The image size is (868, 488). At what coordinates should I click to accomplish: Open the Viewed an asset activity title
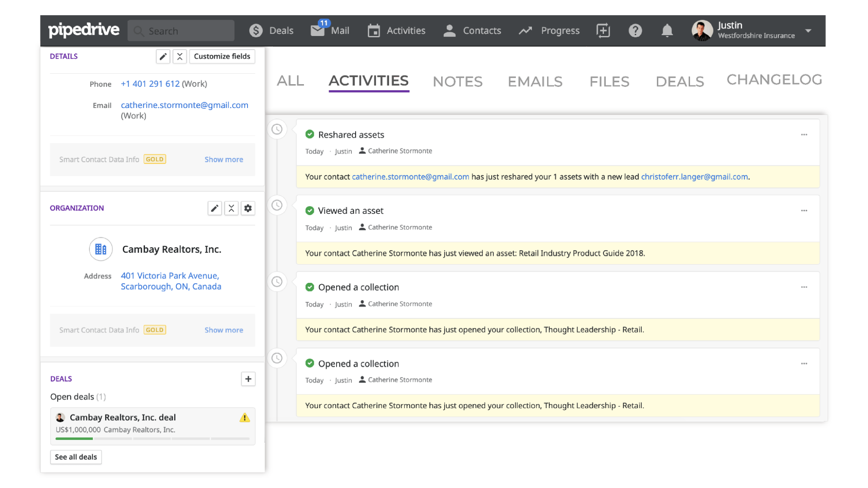(x=351, y=211)
